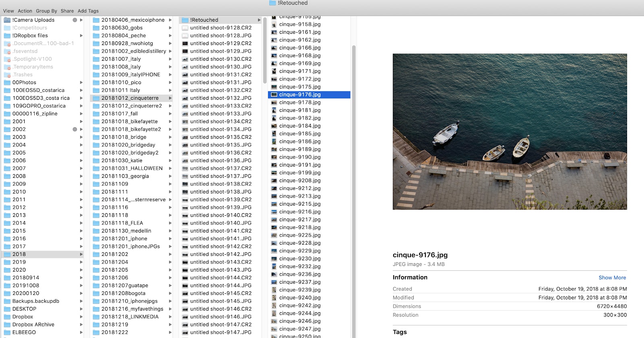Click the untitled shoot-9129.CR2 file icon
Image resolution: width=644 pixels, height=338 pixels.
[185, 43]
